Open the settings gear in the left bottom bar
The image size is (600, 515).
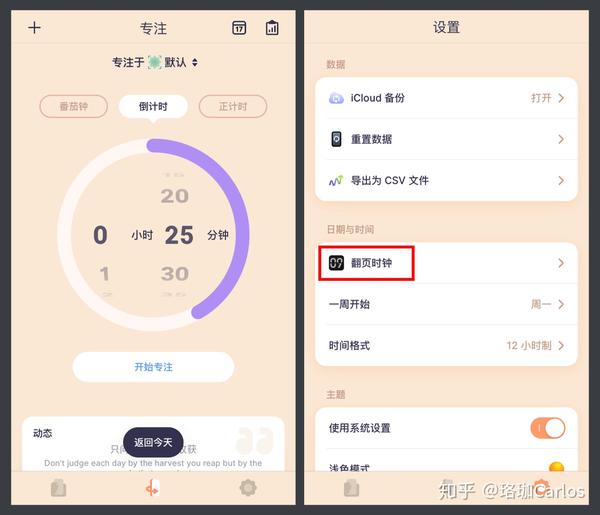(248, 487)
